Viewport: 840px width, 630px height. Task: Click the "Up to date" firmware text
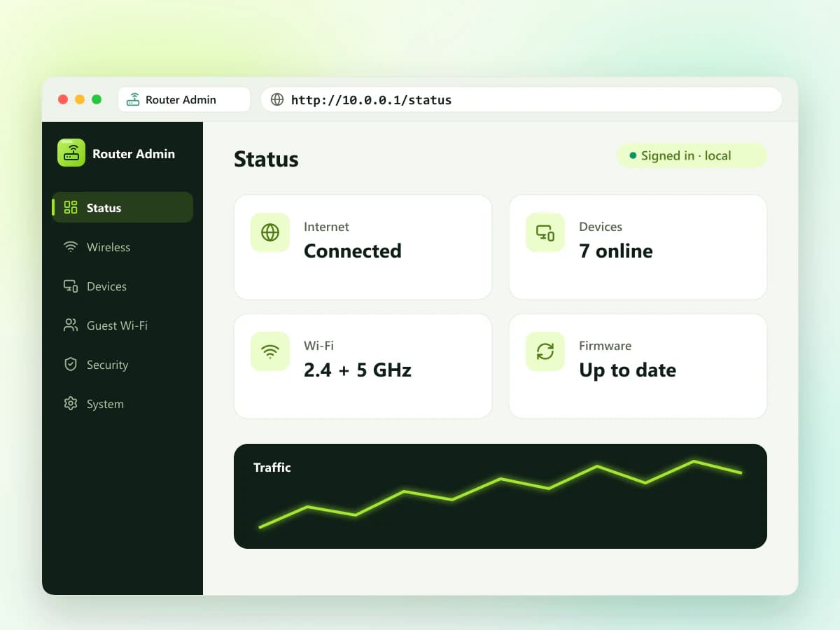click(x=628, y=370)
